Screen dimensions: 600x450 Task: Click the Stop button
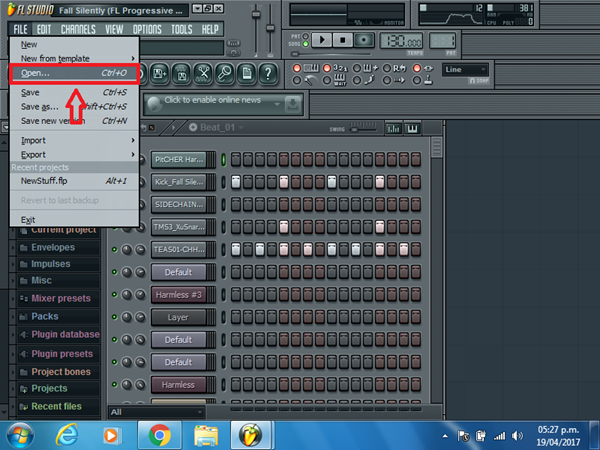(x=342, y=40)
